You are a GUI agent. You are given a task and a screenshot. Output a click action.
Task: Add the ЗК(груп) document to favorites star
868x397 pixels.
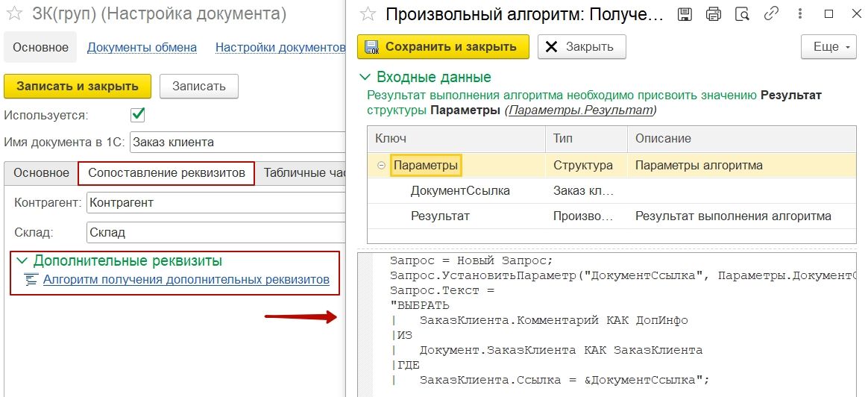pyautogui.click(x=14, y=14)
